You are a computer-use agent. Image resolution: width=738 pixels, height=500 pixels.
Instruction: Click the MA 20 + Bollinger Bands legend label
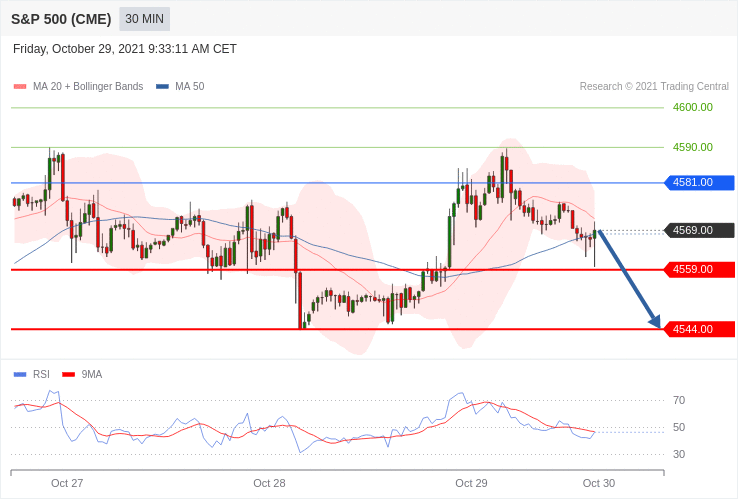click(88, 87)
